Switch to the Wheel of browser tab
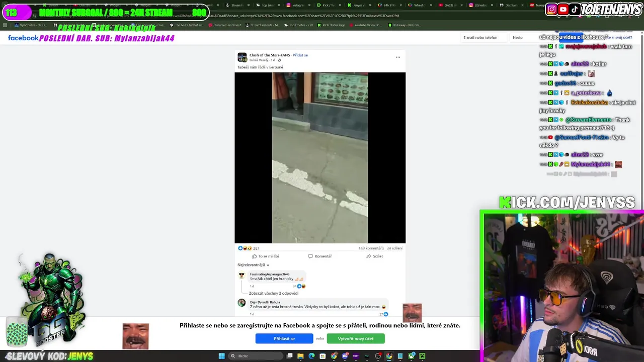The height and width of the screenshot is (362, 644). click(x=419, y=5)
